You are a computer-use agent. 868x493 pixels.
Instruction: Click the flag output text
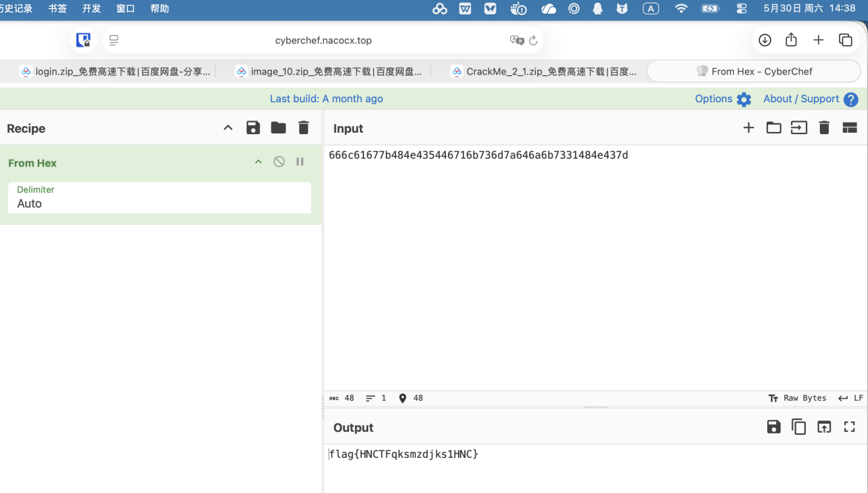[404, 454]
